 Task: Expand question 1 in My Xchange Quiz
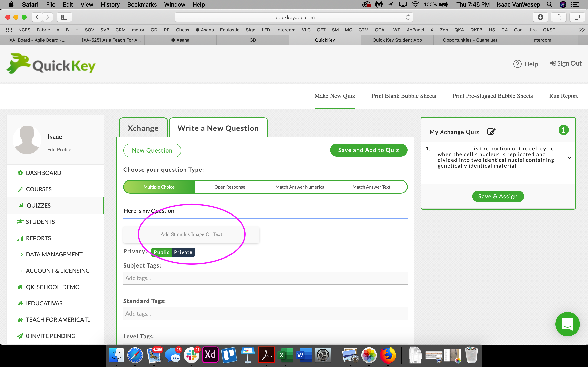[569, 158]
